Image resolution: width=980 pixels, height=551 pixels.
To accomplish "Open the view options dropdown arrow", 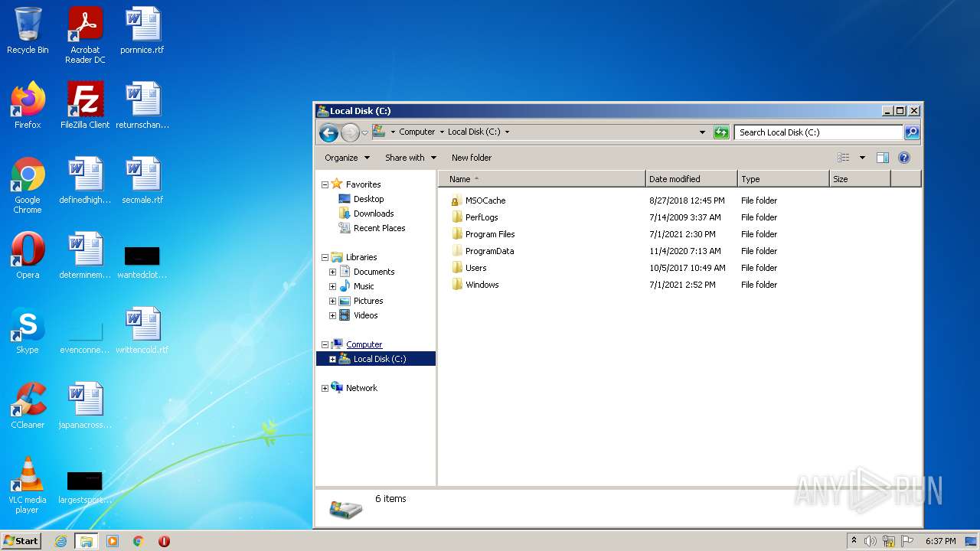I will click(862, 158).
